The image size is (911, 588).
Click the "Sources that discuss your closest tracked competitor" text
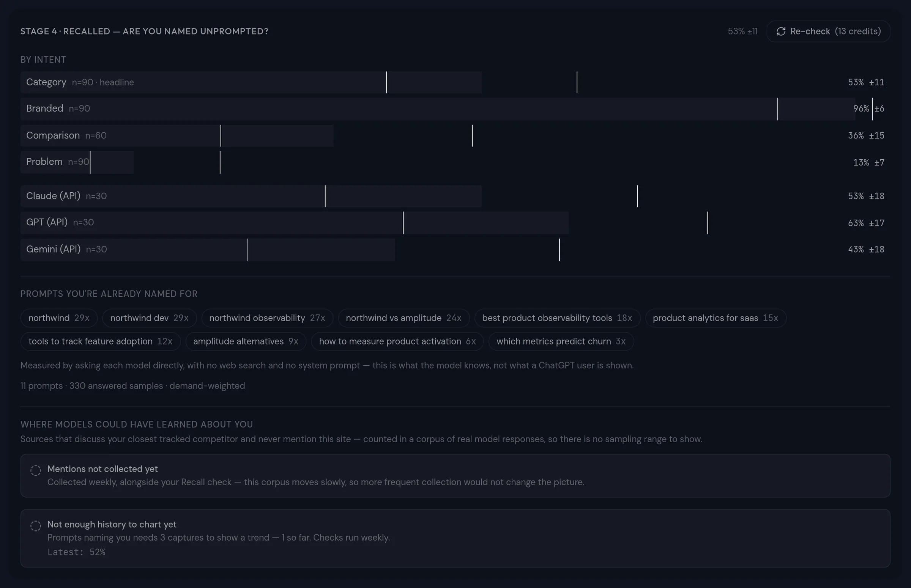361,439
